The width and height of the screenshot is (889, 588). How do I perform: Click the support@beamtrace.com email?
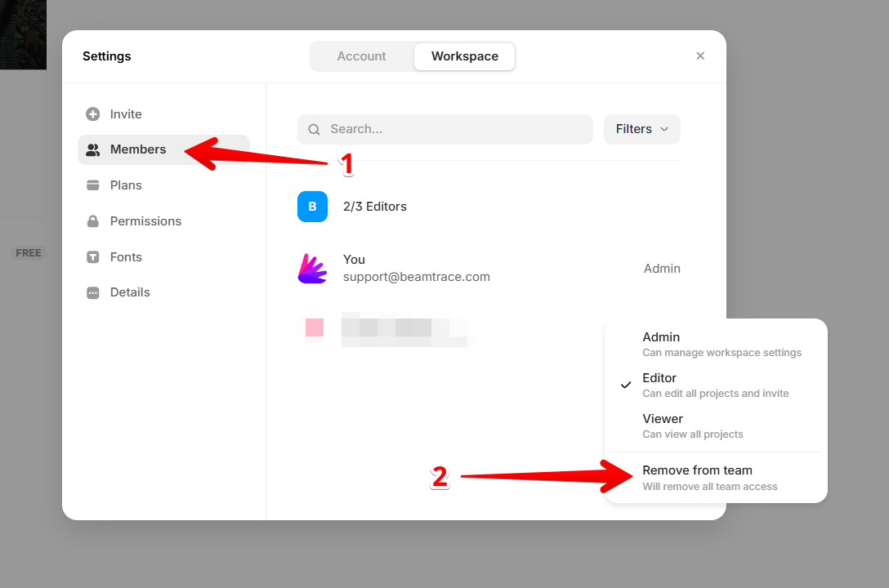pyautogui.click(x=416, y=277)
